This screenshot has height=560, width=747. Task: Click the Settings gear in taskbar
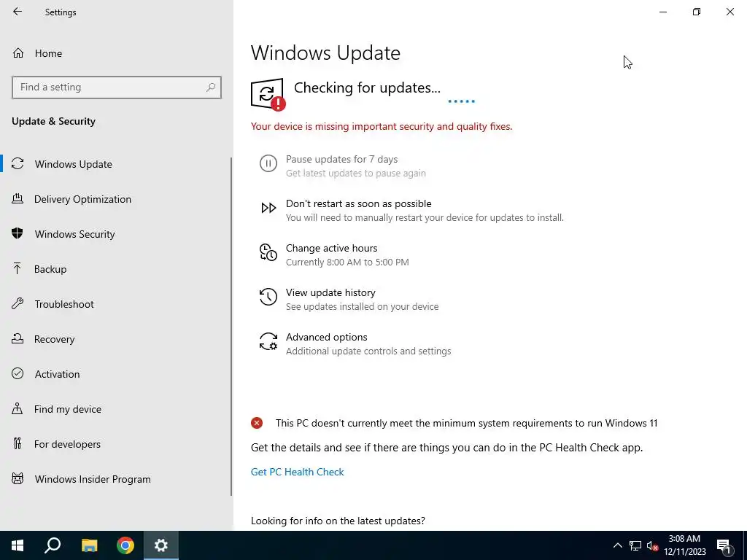[161, 545]
